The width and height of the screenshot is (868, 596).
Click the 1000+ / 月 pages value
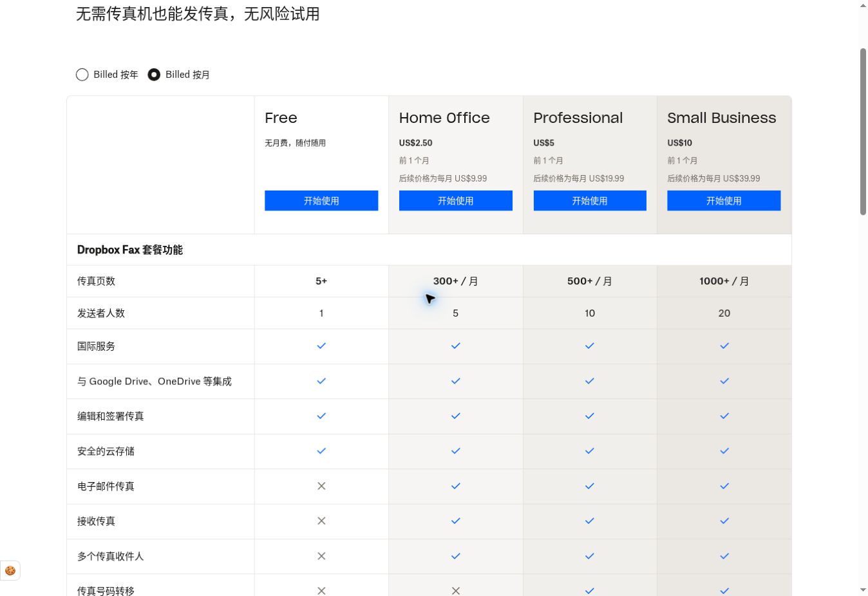724,281
